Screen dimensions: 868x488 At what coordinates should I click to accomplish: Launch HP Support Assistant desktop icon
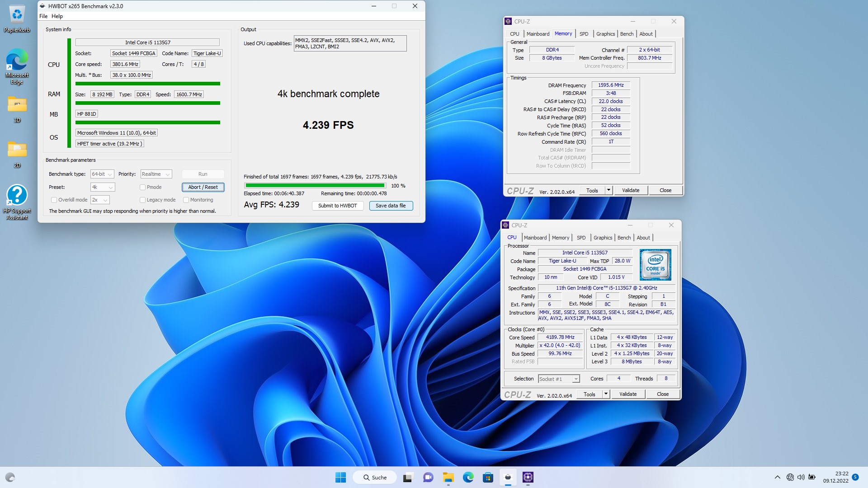(x=17, y=202)
